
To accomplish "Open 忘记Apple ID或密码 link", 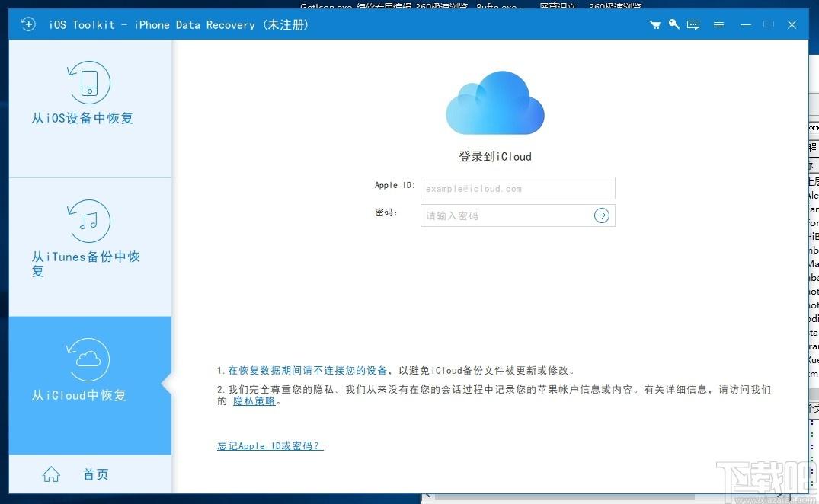I will click(270, 445).
